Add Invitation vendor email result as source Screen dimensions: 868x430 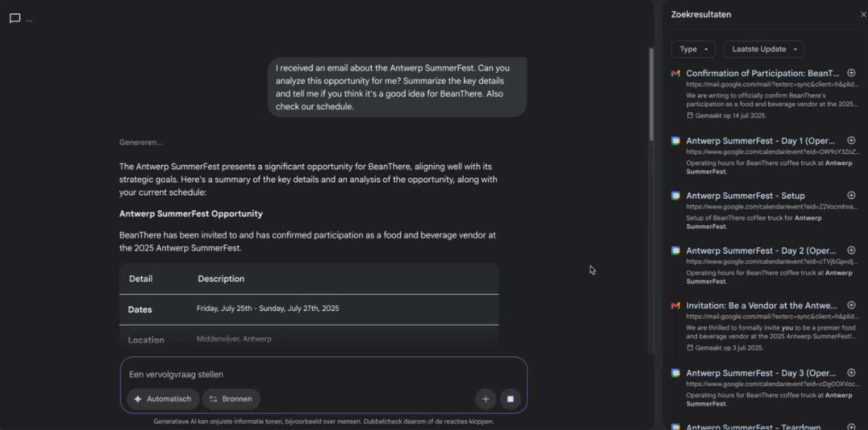(x=852, y=305)
